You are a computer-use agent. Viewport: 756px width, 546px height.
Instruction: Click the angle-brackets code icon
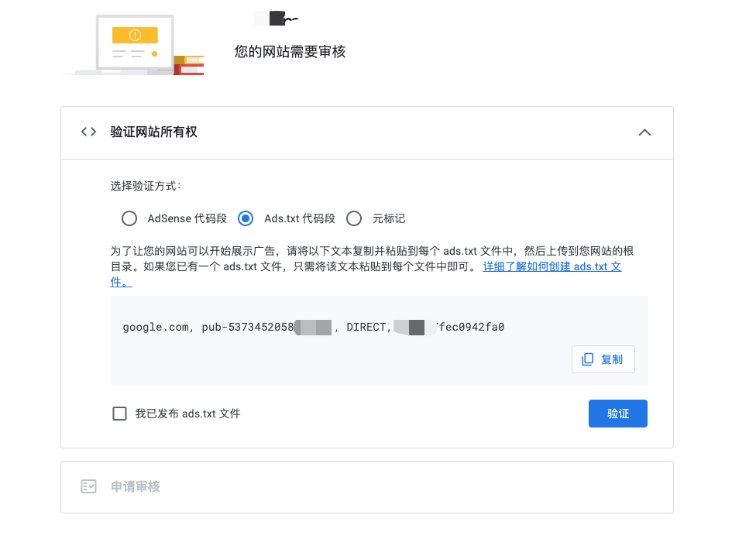[88, 132]
